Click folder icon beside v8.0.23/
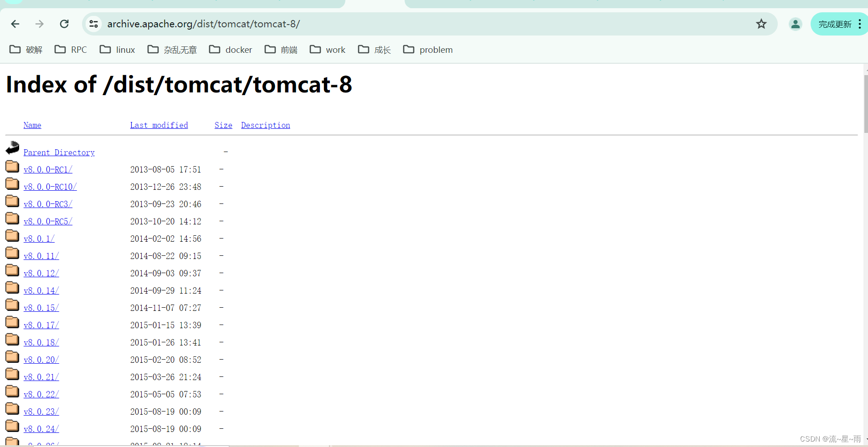868x447 pixels. (12, 408)
